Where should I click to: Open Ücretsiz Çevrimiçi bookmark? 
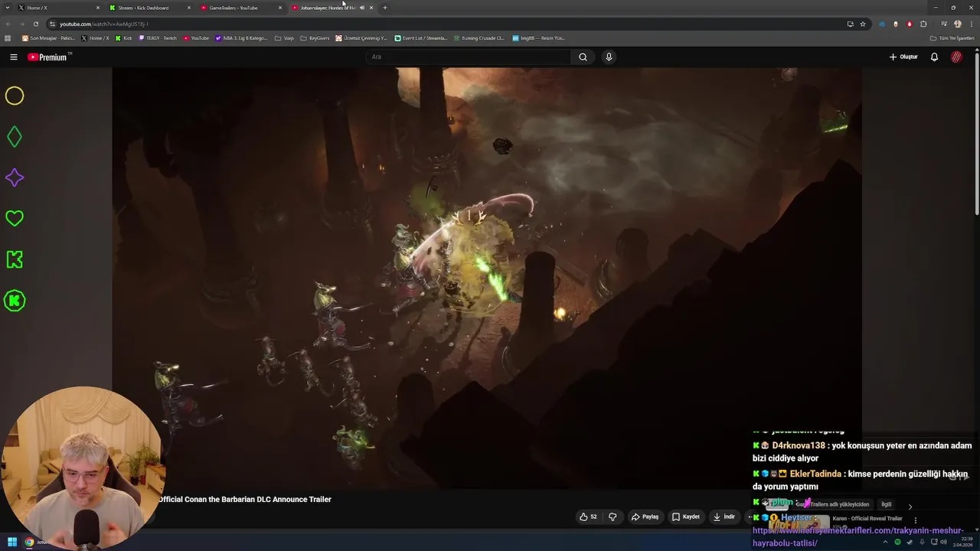[361, 37]
